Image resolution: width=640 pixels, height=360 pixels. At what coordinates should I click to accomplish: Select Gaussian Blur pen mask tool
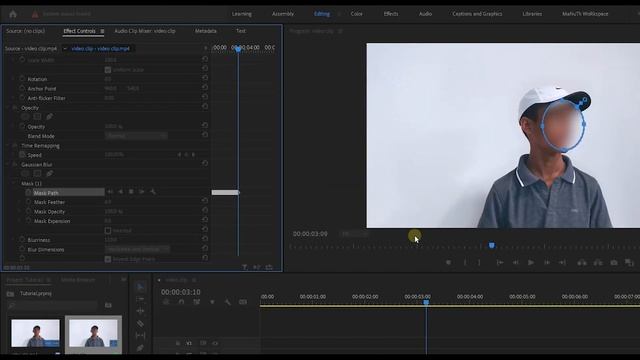pos(49,174)
